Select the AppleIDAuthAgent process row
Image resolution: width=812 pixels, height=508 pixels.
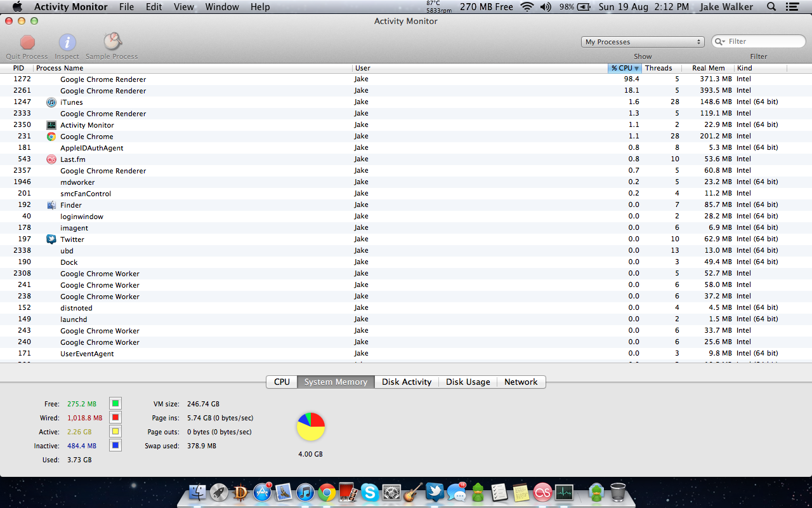[406, 148]
